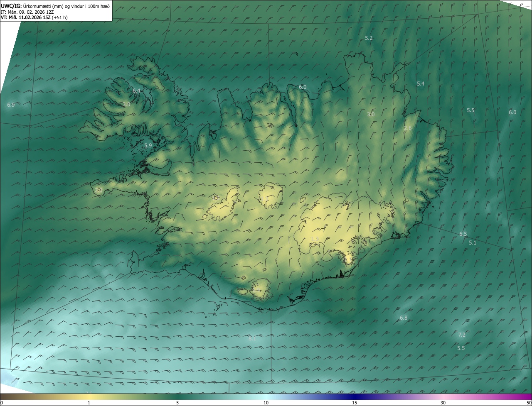Click the 5.1 value label
This screenshot has width=532, height=406.
[472, 242]
